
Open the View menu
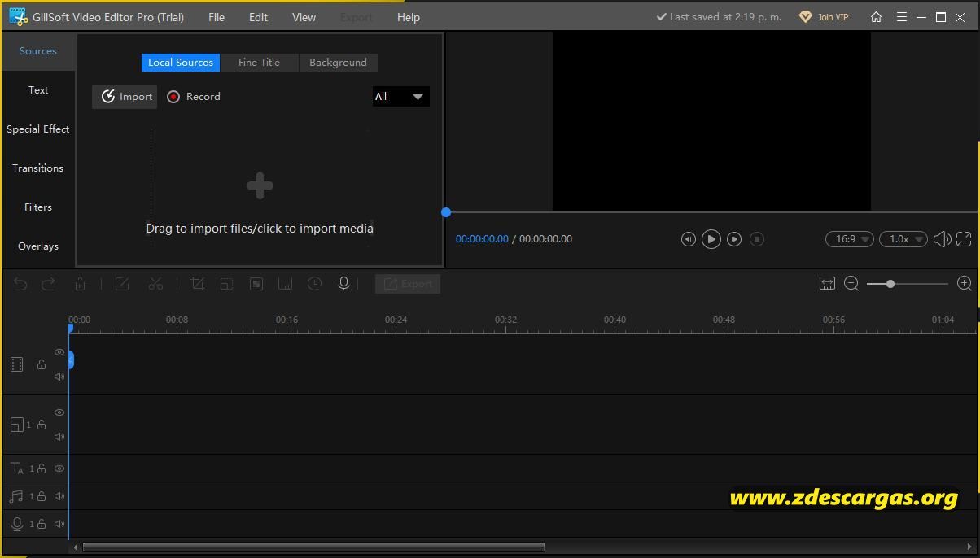click(304, 17)
